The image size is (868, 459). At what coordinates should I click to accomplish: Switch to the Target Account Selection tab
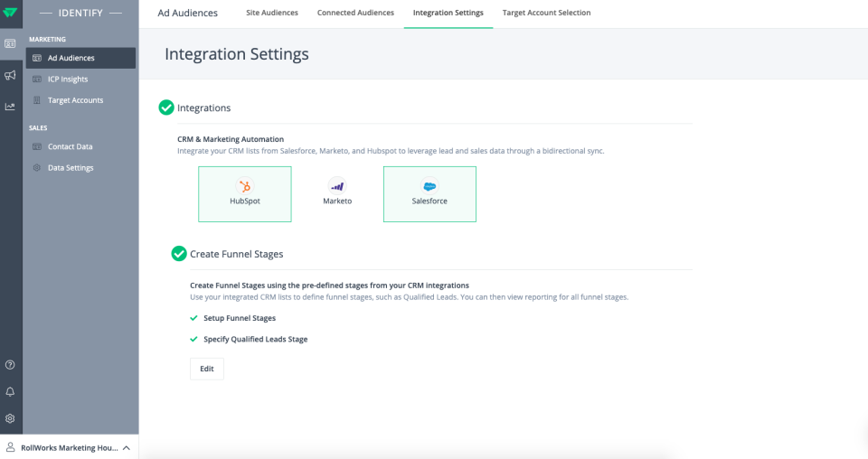point(546,13)
